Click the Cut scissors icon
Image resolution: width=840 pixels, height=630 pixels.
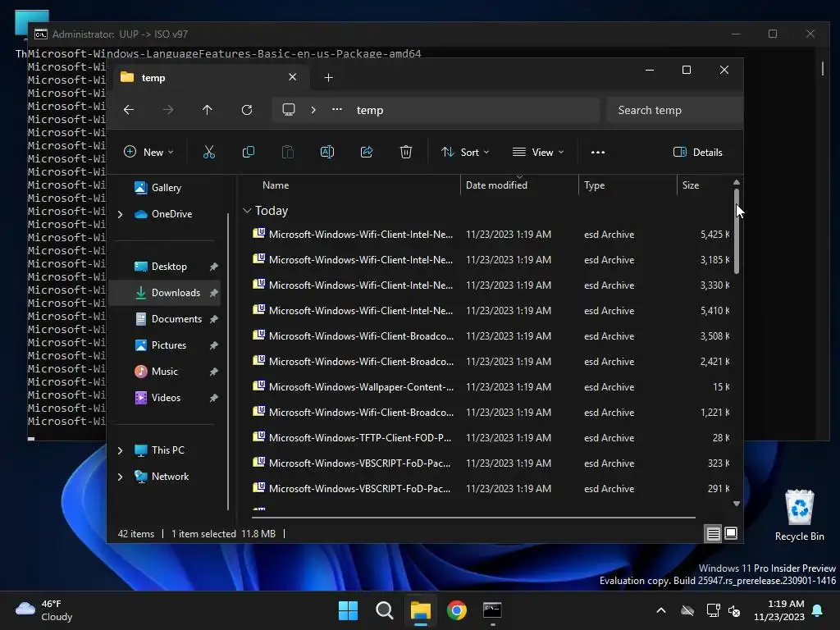tap(209, 152)
